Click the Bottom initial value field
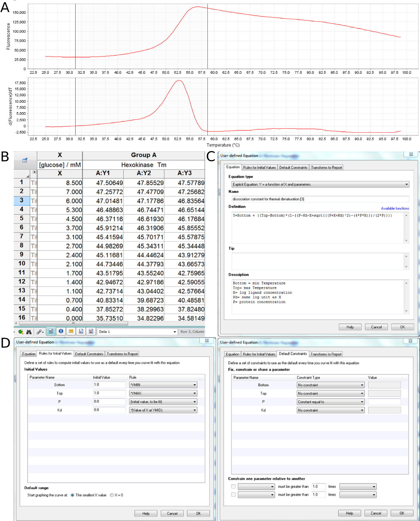 (x=109, y=385)
